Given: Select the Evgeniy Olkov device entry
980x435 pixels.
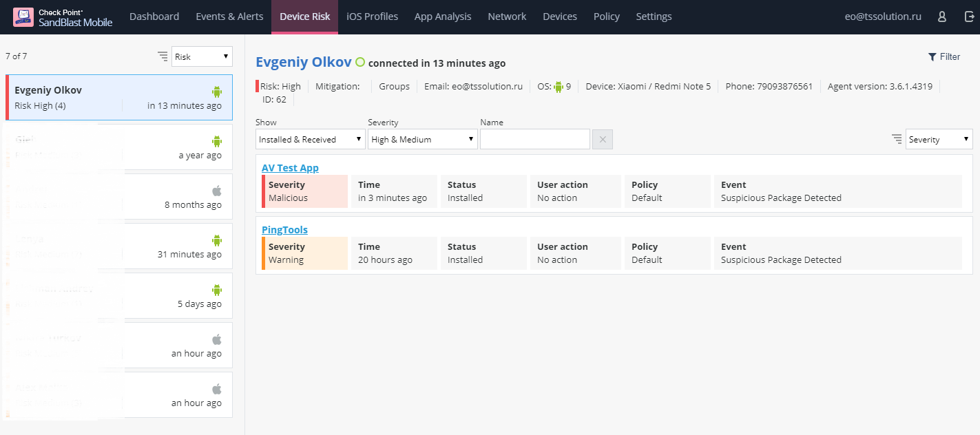Looking at the screenshot, I should pyautogui.click(x=118, y=98).
